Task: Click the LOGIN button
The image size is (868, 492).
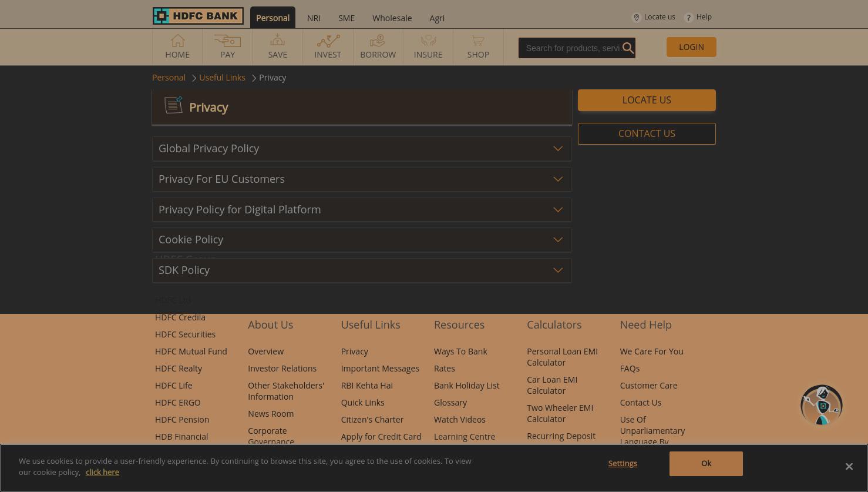Action: click(x=691, y=47)
